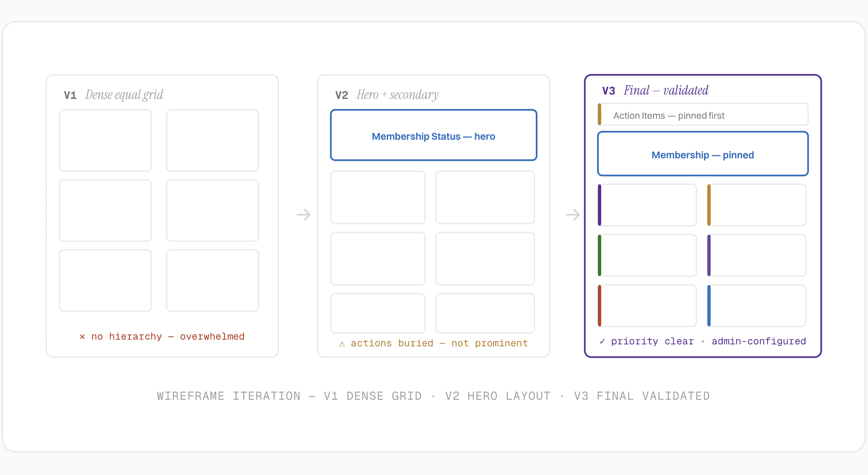This screenshot has width=868, height=475.
Task: Click the blue accent card in V3
Action: pos(756,306)
